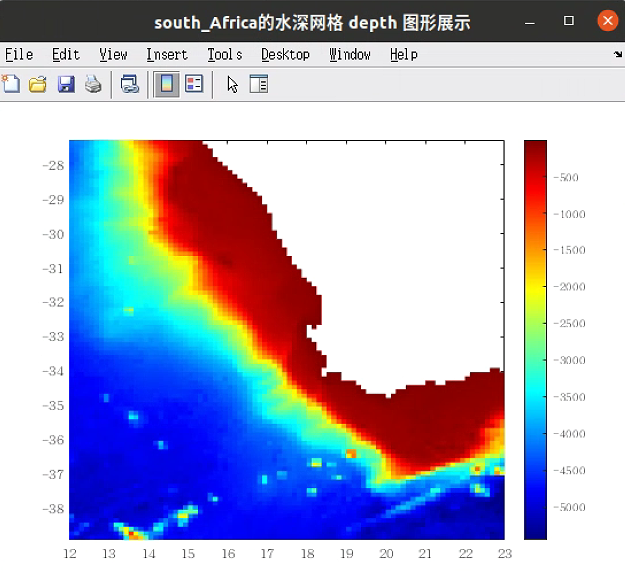Click the x-axis label 18
Image resolution: width=625 pixels, height=587 pixels.
click(307, 554)
